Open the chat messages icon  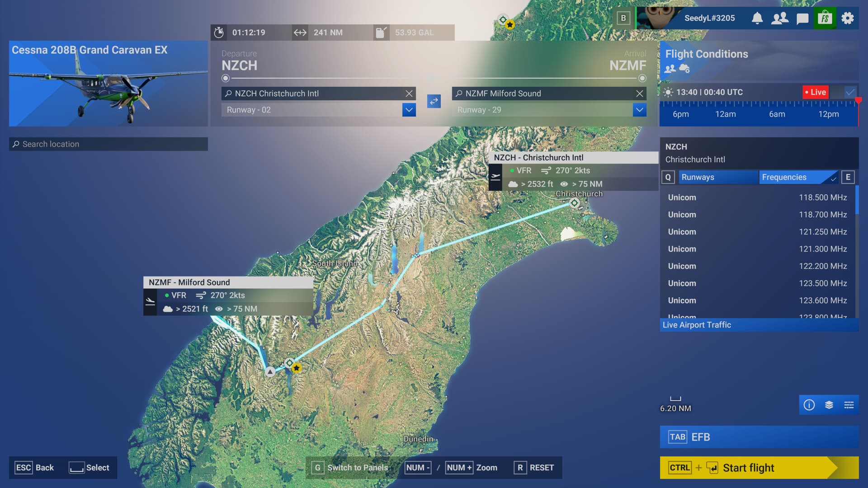click(802, 19)
